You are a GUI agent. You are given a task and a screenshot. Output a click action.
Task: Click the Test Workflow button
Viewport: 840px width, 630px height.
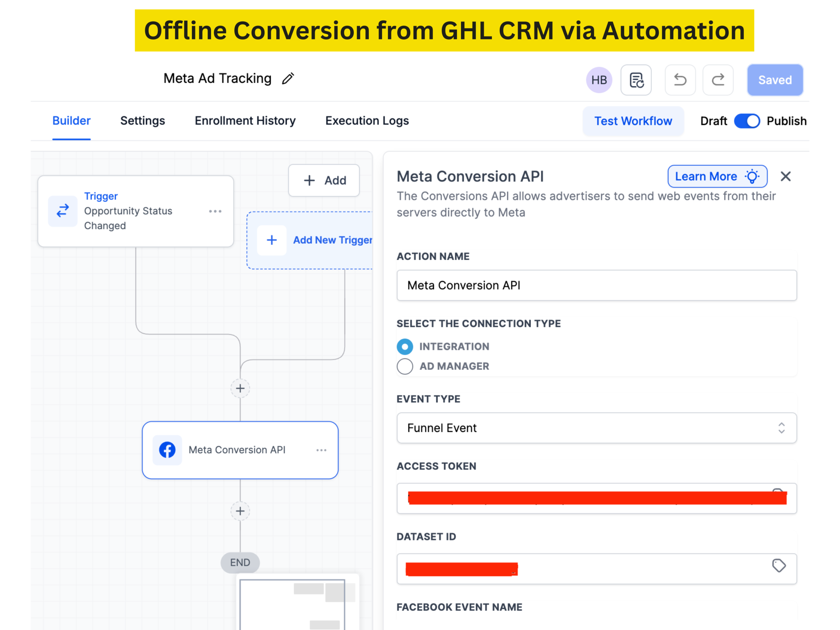pos(633,121)
